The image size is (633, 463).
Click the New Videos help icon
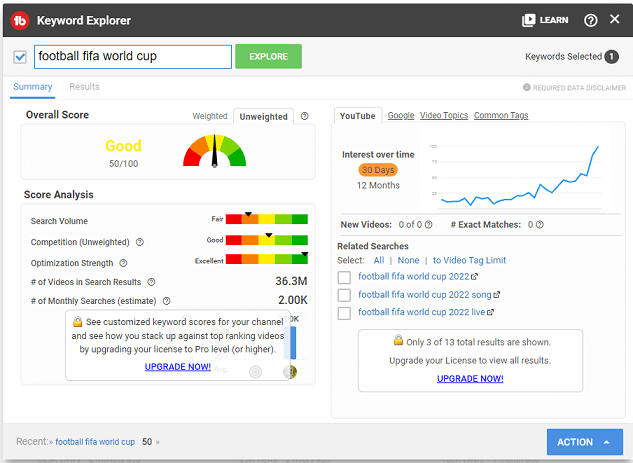429,224
